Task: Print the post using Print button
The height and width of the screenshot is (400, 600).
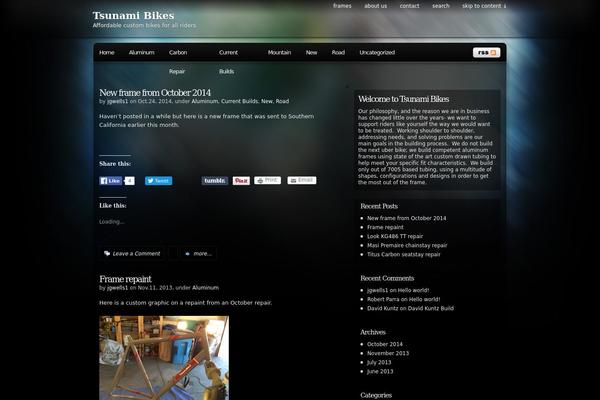Action: (267, 180)
